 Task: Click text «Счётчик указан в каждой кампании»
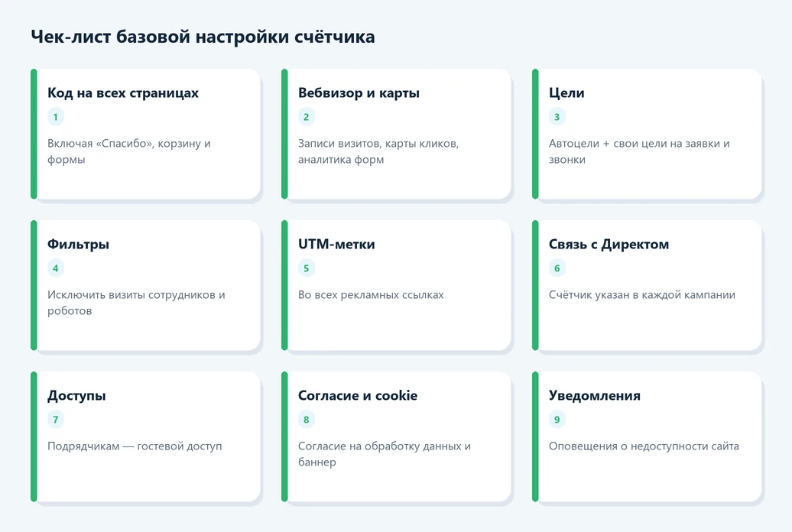point(642,294)
